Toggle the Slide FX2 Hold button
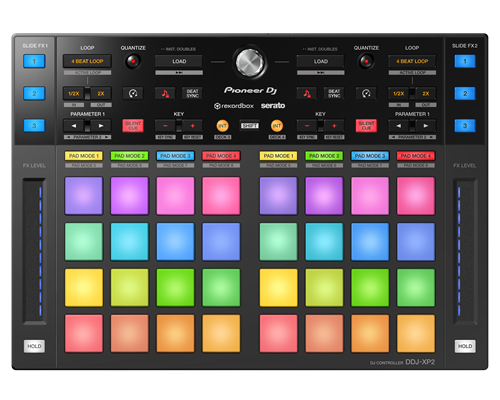500x400 pixels. coord(465,346)
